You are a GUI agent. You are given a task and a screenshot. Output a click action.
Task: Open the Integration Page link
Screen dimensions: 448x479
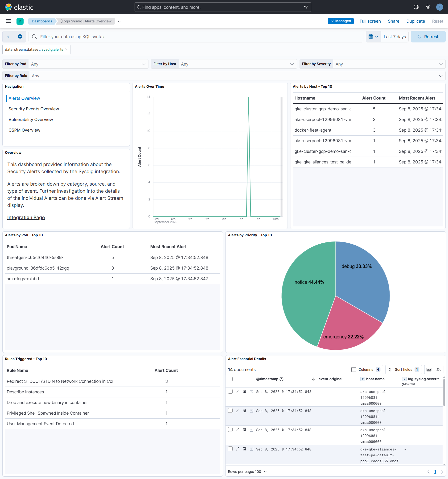pyautogui.click(x=26, y=217)
